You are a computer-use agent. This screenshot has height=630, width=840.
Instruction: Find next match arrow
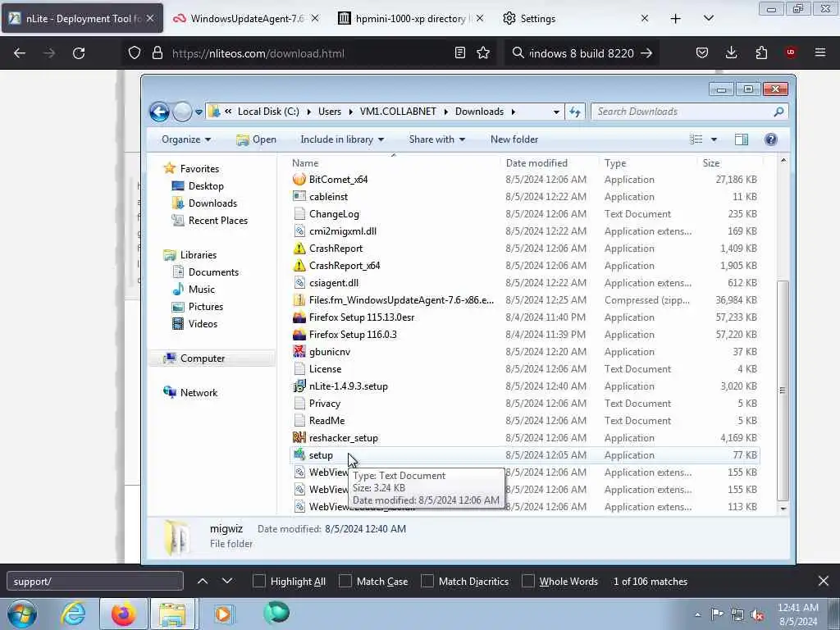227,581
